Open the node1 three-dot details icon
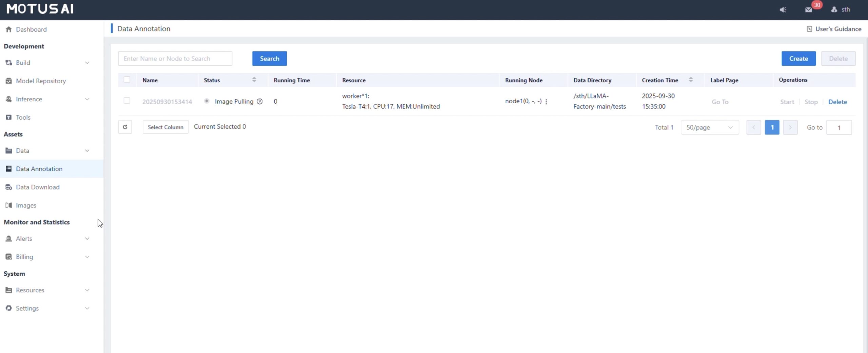The image size is (868, 353). click(x=546, y=102)
